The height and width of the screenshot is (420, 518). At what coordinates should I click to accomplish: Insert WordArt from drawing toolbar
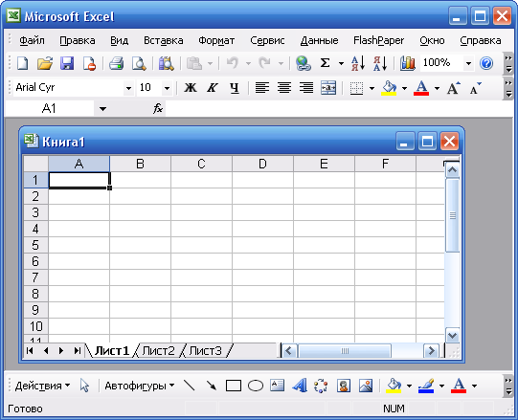(x=300, y=386)
